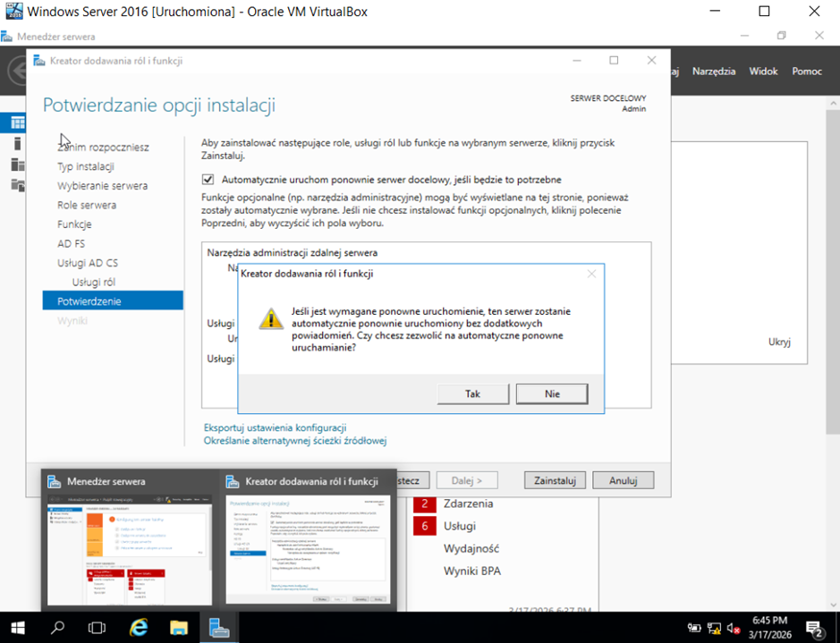Open the Pomoc menu

(806, 72)
